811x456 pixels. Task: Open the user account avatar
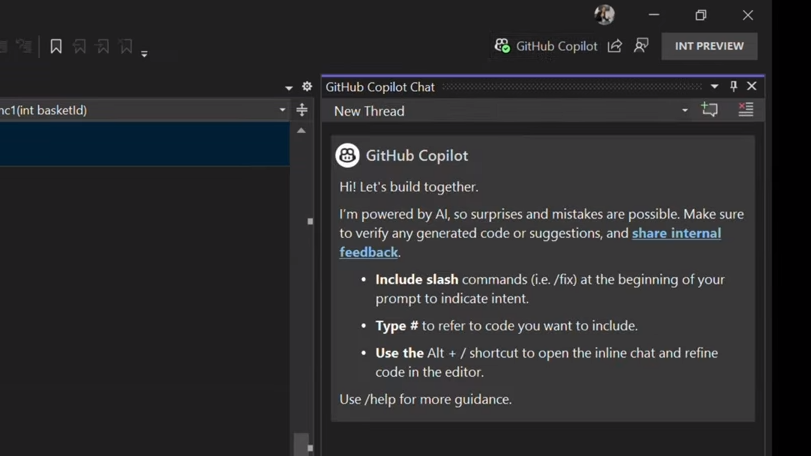(604, 14)
